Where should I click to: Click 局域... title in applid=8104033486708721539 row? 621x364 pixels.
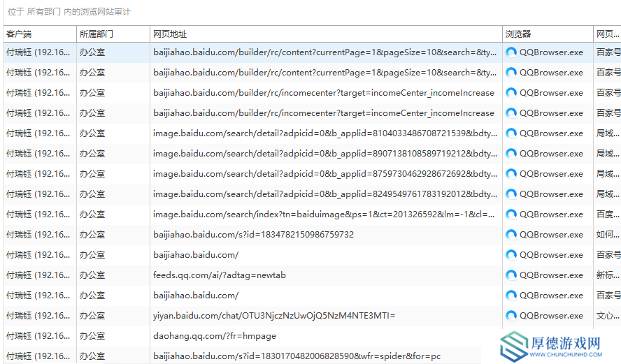pyautogui.click(x=608, y=133)
